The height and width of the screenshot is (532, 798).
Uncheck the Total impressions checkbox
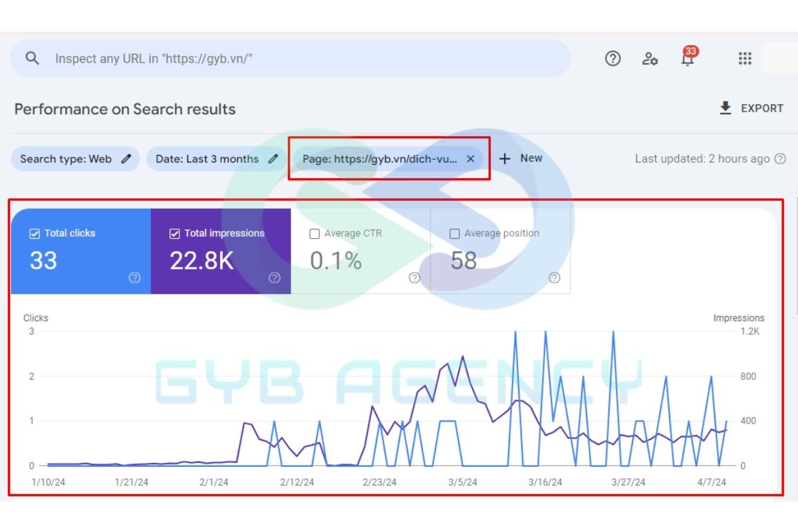click(175, 233)
